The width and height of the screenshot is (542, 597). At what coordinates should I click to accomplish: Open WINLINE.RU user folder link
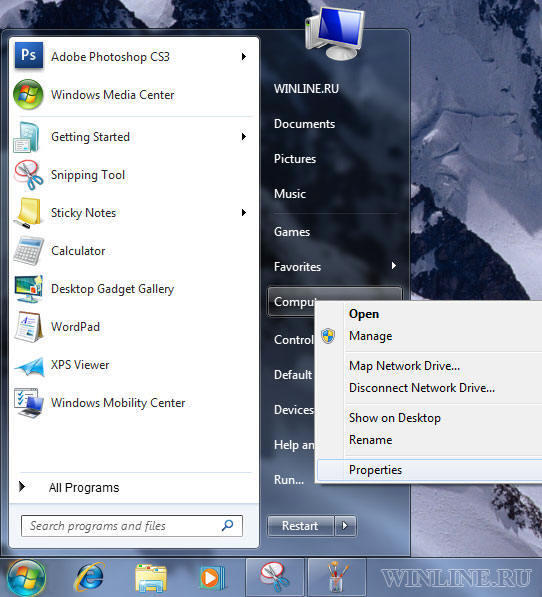pyautogui.click(x=306, y=89)
